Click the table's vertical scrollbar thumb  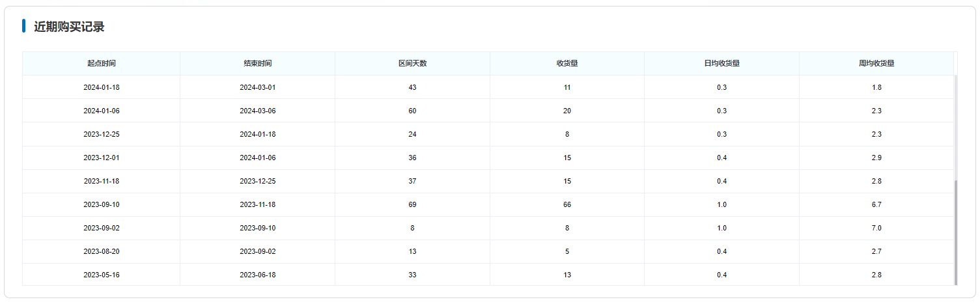pyautogui.click(x=956, y=232)
